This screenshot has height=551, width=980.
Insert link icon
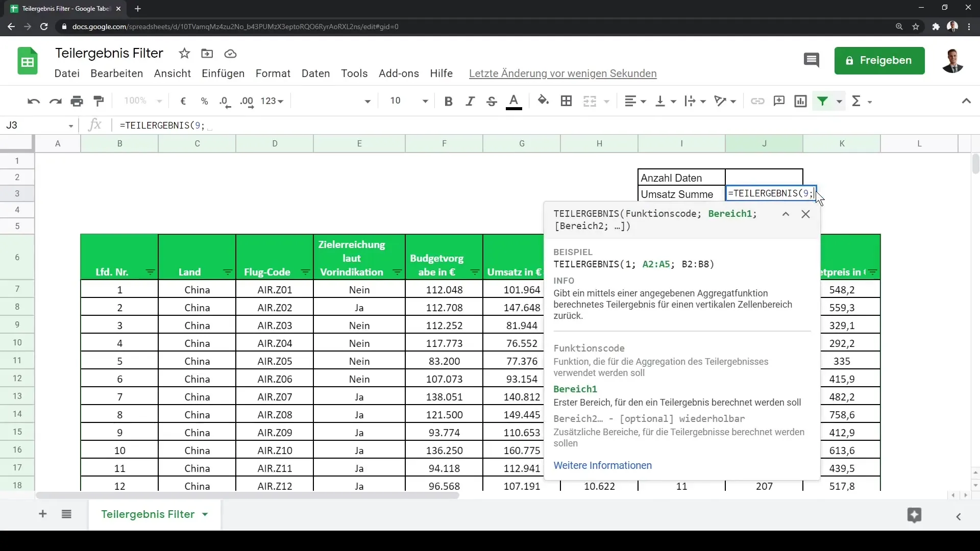point(757,101)
